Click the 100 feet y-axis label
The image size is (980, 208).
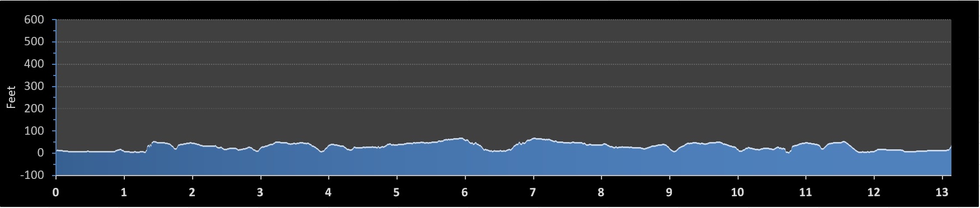tap(34, 131)
